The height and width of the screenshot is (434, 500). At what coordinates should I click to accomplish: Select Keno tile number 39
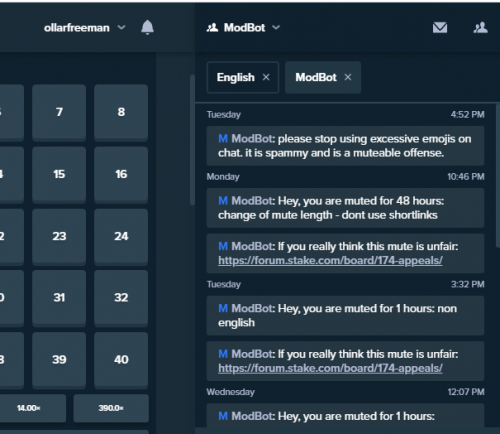(59, 360)
